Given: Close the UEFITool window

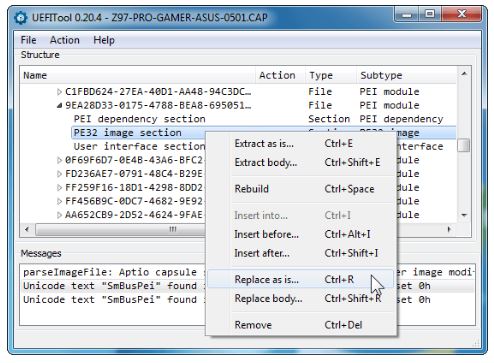Looking at the screenshot, I should coord(462,15).
